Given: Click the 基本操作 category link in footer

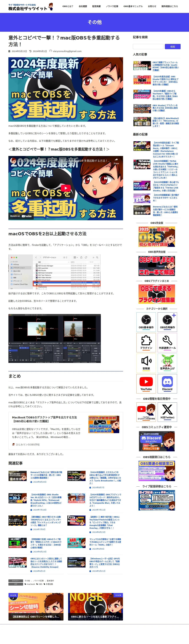Looking at the screenshot, I should (x=50, y=581).
